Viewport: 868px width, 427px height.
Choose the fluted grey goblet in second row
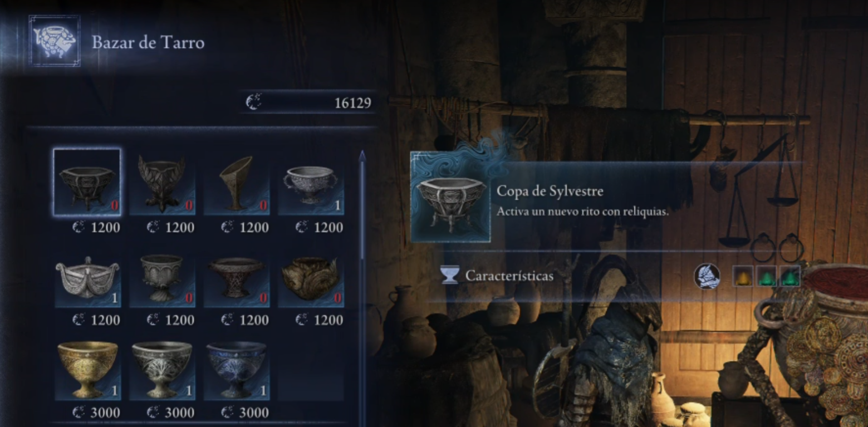tap(162, 276)
